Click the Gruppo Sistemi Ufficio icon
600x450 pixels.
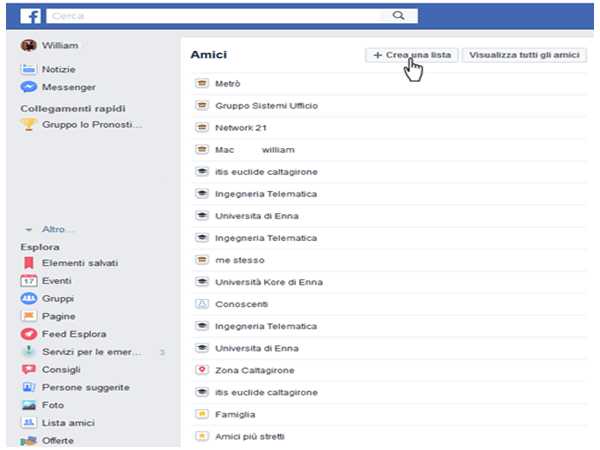[202, 105]
